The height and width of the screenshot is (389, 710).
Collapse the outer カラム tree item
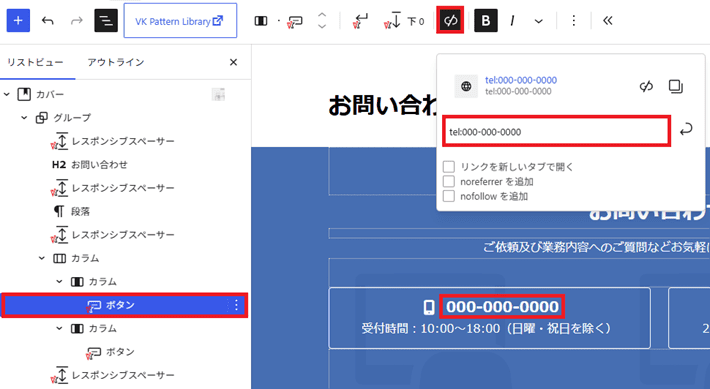click(42, 258)
